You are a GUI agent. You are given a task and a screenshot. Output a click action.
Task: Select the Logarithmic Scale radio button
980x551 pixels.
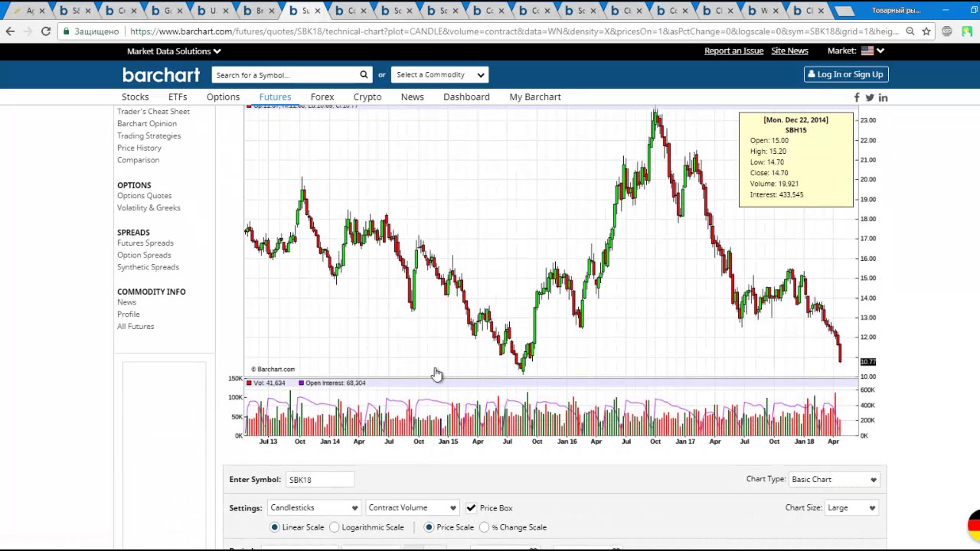[x=335, y=527]
